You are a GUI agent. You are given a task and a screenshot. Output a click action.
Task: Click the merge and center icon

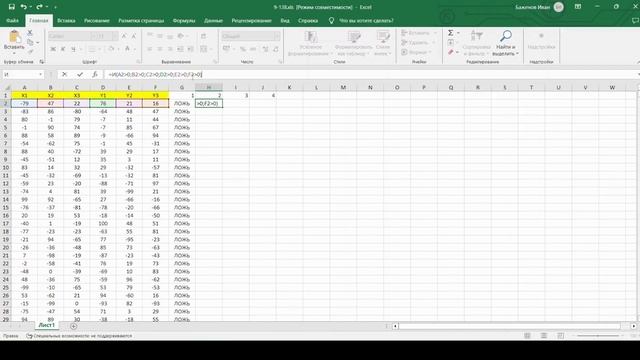point(203,49)
